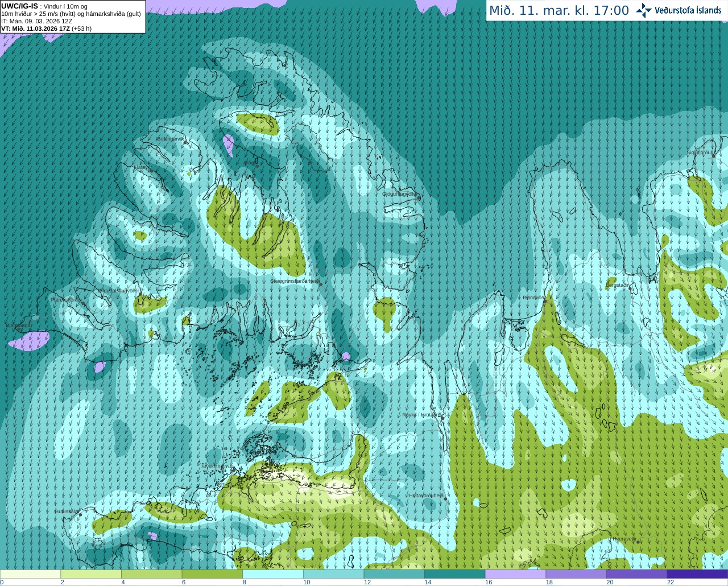Click the Gufuskálar station label
The width and height of the screenshot is (728, 586).
coord(66,511)
